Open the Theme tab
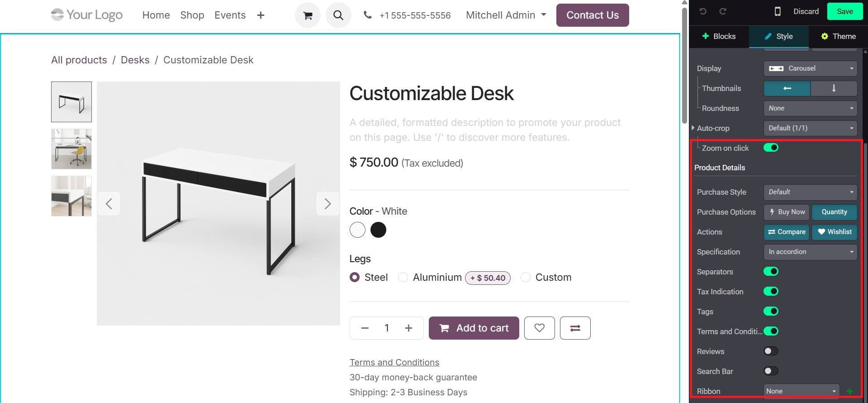This screenshot has height=403, width=868. (838, 36)
